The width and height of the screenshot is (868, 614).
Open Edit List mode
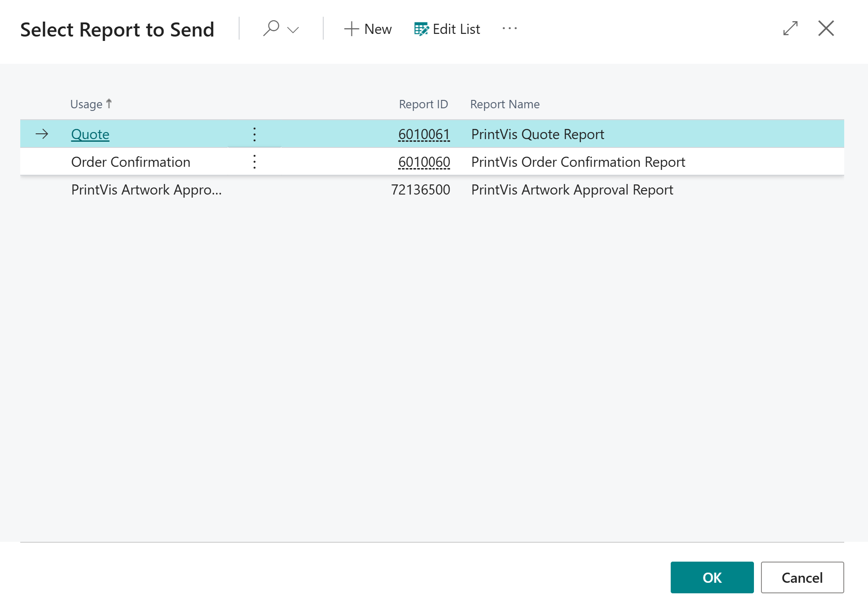(x=447, y=29)
